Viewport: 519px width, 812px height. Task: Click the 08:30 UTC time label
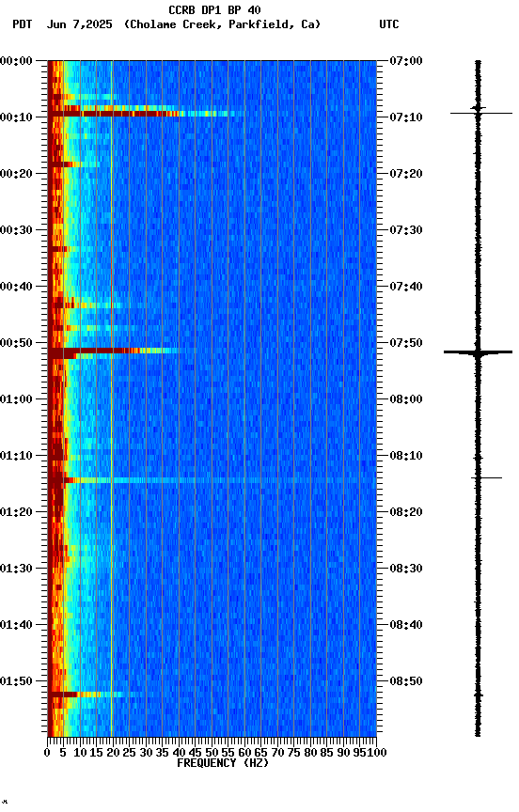(x=406, y=570)
